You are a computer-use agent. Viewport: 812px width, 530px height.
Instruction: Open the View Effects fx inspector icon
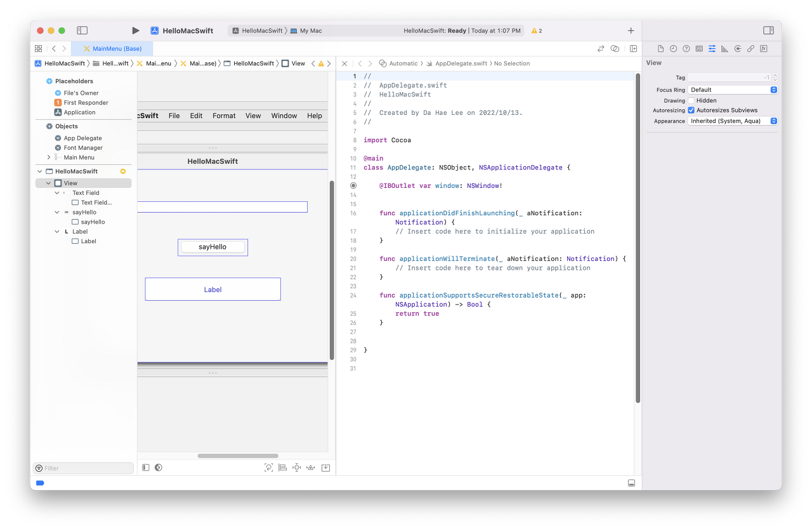pyautogui.click(x=764, y=48)
